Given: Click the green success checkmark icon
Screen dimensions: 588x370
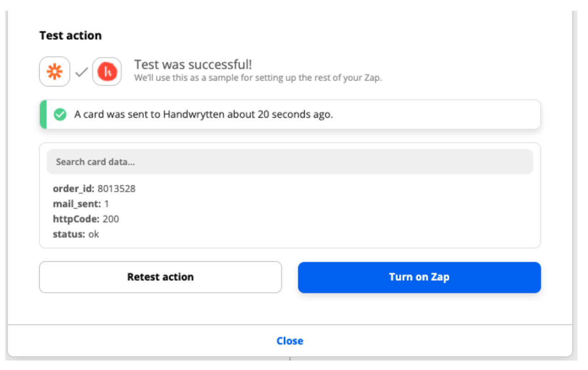Looking at the screenshot, I should [x=60, y=115].
